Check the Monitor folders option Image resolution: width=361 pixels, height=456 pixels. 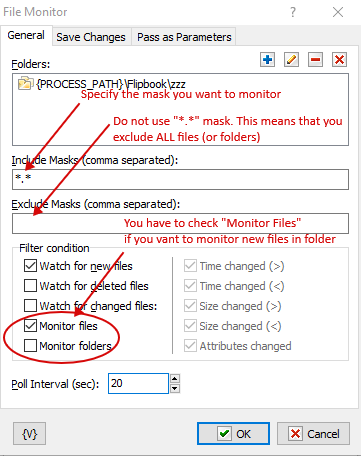tap(30, 346)
